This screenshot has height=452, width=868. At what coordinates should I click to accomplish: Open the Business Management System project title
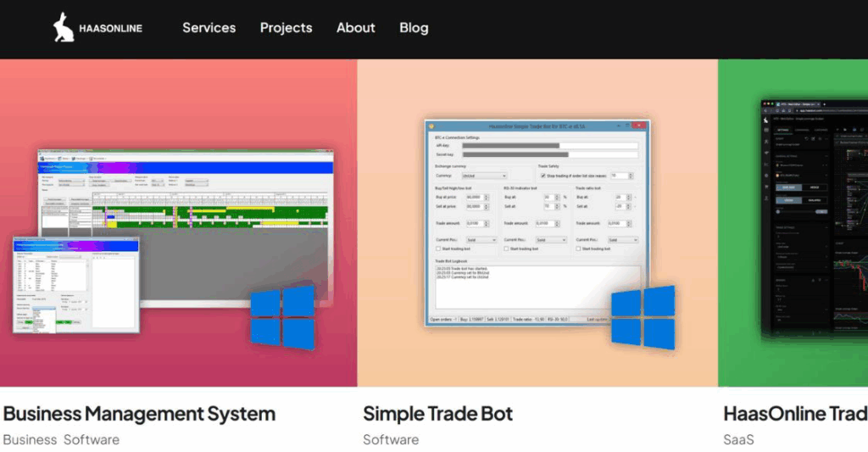[139, 414]
